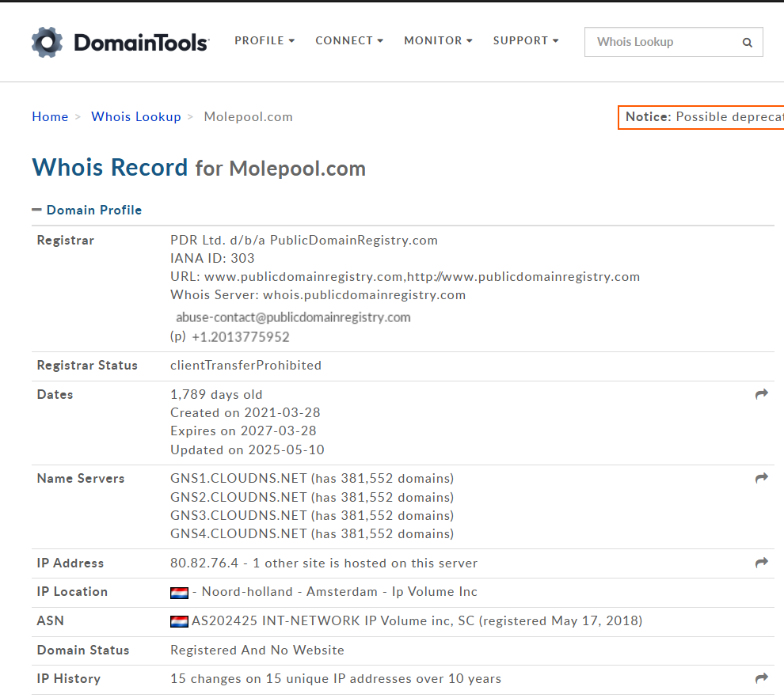
Task: Click 15 changes on 15 unique IP text
Action: tap(336, 678)
